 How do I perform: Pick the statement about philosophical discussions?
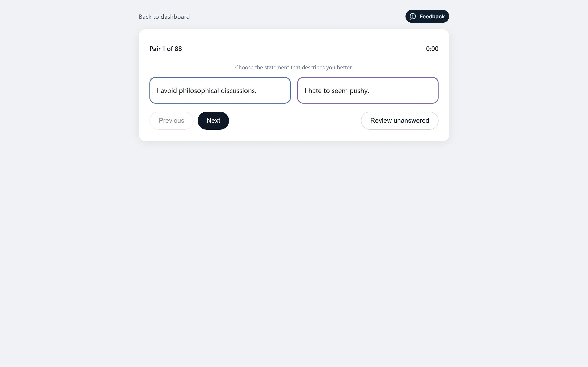(220, 90)
